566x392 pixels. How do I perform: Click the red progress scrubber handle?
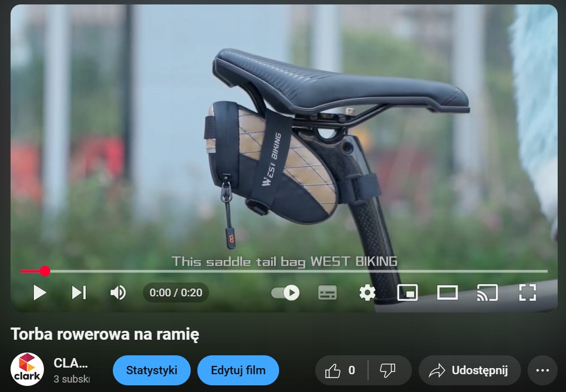pos(45,271)
